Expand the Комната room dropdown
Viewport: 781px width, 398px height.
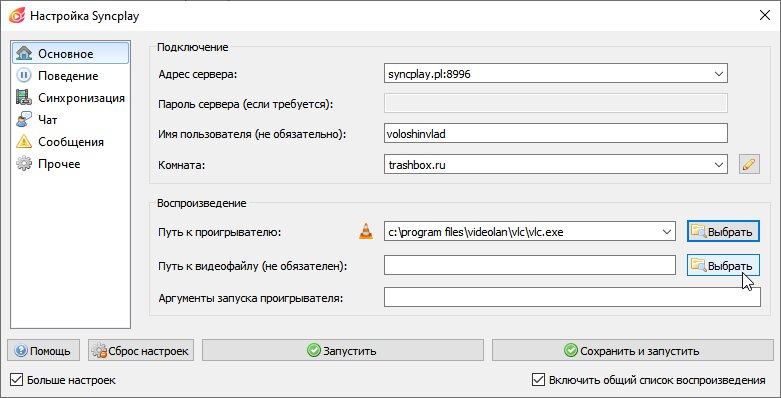tap(718, 164)
